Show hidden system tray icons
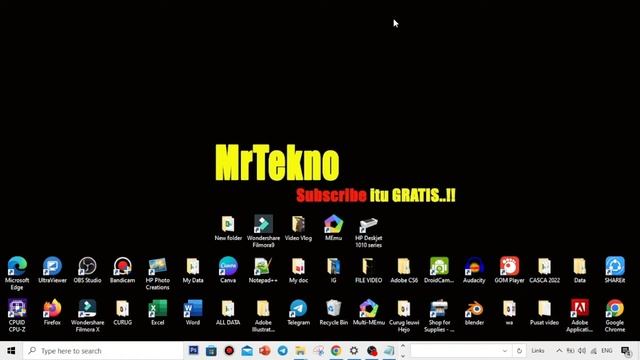 559,351
